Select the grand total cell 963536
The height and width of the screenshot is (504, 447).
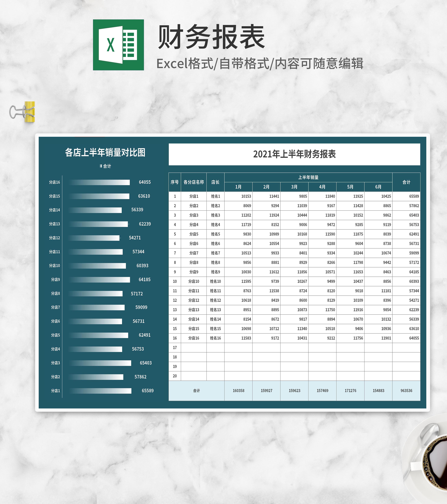click(x=406, y=391)
